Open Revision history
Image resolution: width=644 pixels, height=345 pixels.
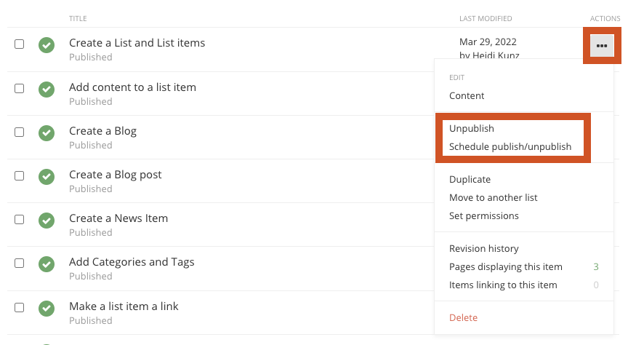pyautogui.click(x=483, y=248)
